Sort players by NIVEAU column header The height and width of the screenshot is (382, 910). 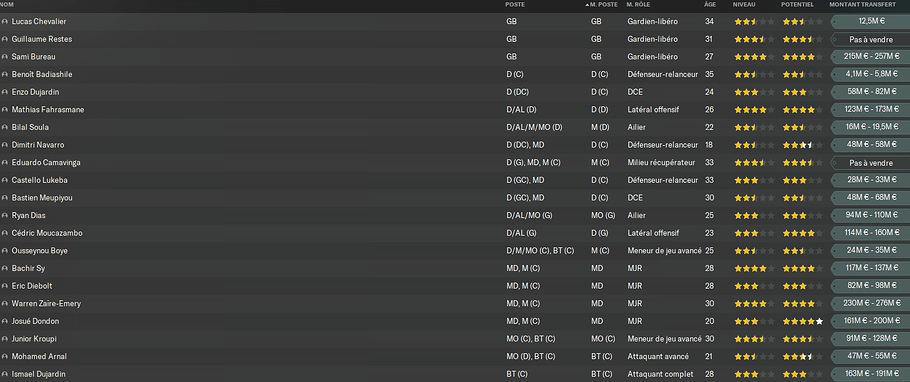(x=744, y=5)
